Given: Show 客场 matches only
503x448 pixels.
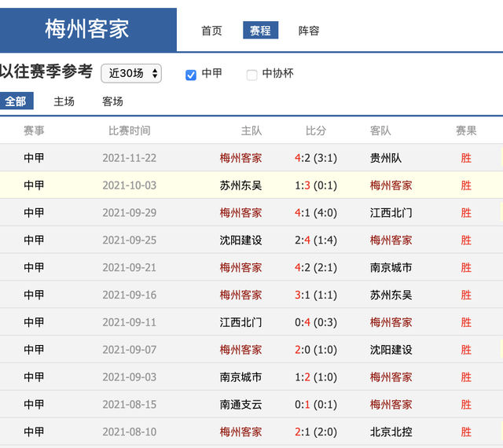Looking at the screenshot, I should [x=112, y=101].
